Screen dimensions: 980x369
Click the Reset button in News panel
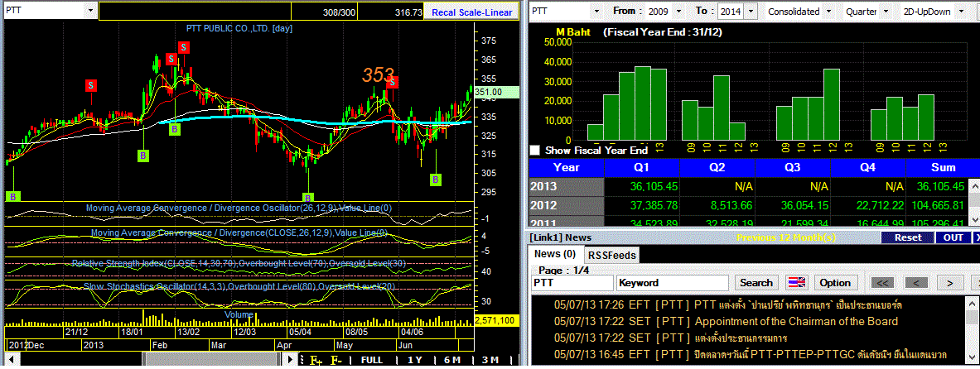point(907,237)
